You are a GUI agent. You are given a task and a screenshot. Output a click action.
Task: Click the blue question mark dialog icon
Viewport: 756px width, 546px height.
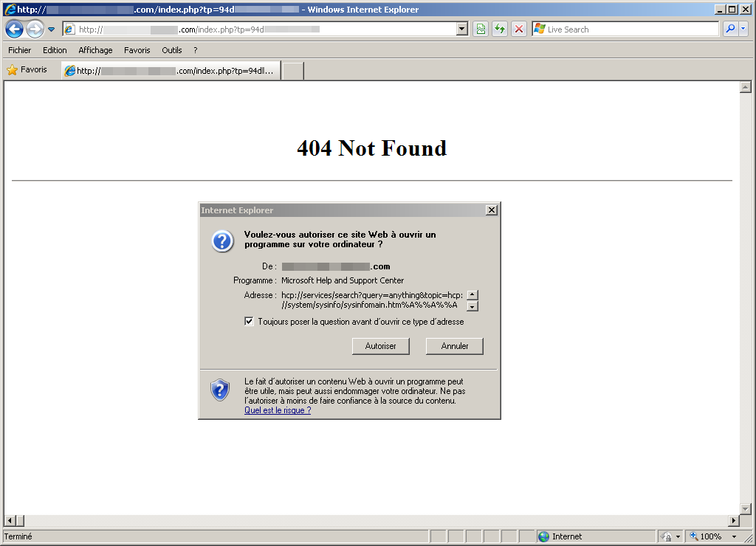(222, 241)
